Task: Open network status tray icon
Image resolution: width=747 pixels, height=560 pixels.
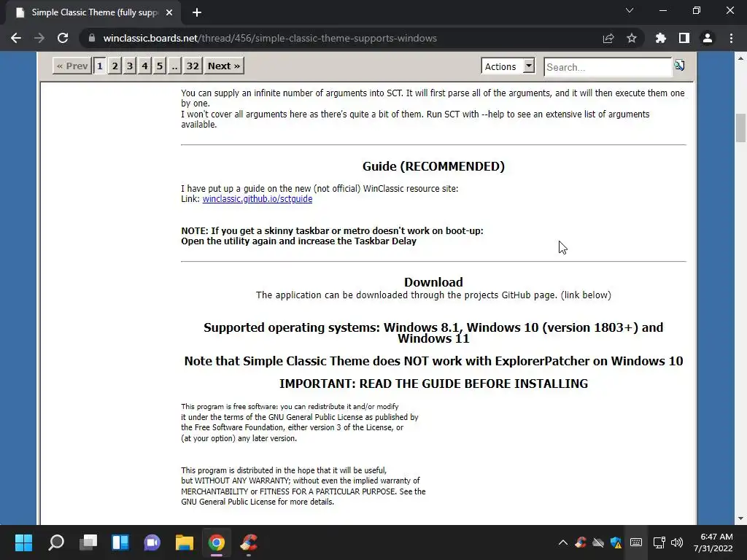Action: coord(659,542)
